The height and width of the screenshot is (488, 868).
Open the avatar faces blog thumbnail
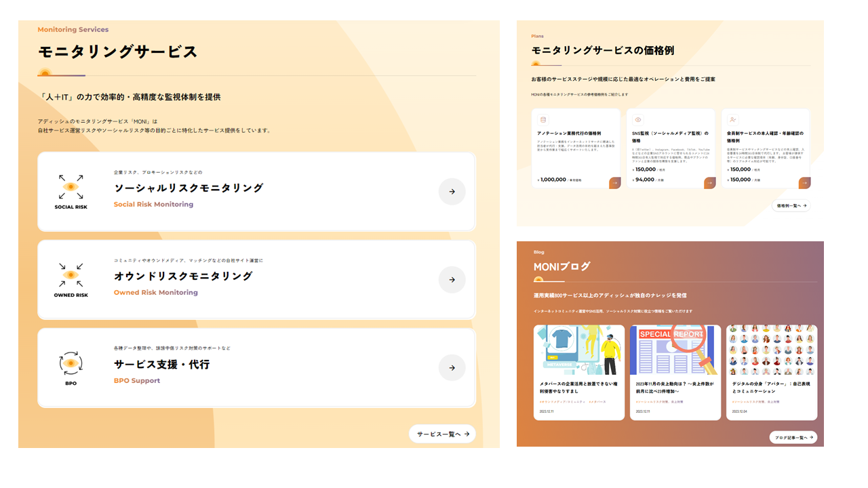[772, 350]
